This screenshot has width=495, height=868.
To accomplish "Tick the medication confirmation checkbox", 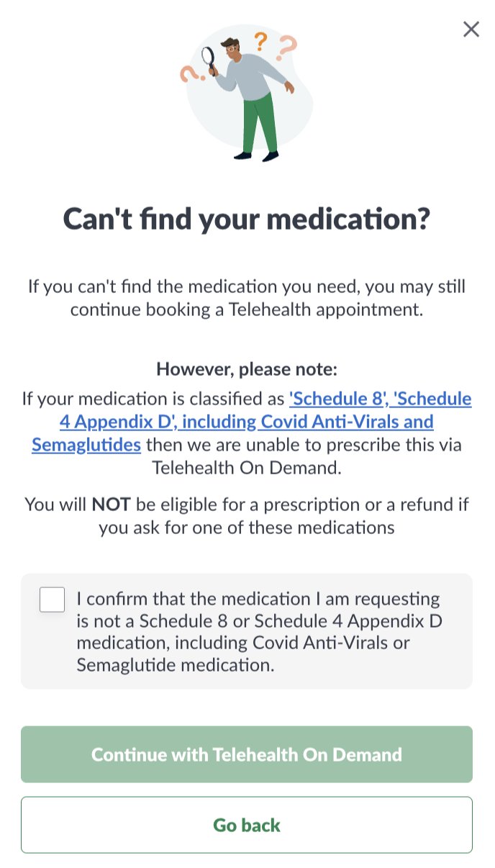I will click(53, 600).
